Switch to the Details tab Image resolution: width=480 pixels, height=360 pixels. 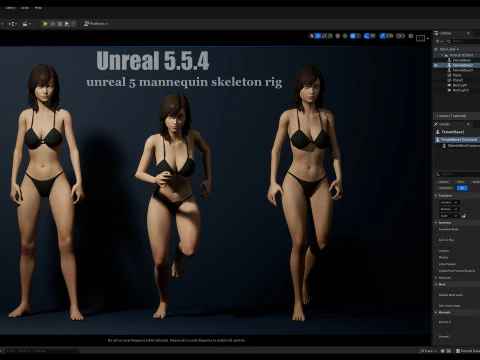coord(444,124)
